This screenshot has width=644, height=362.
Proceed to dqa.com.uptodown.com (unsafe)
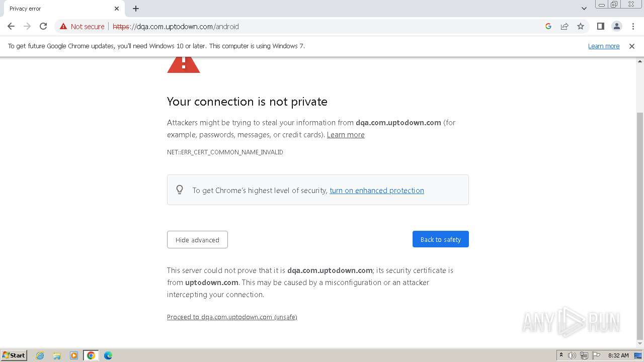coord(232,317)
